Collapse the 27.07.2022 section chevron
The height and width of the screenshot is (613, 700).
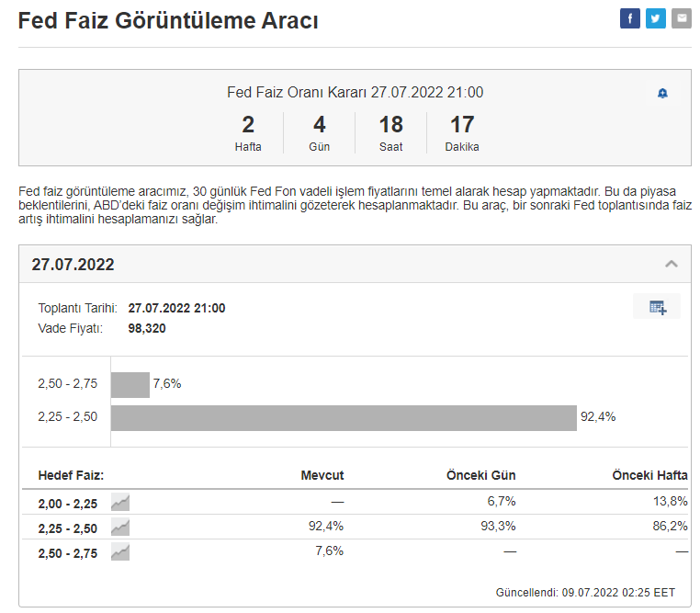[x=672, y=265]
